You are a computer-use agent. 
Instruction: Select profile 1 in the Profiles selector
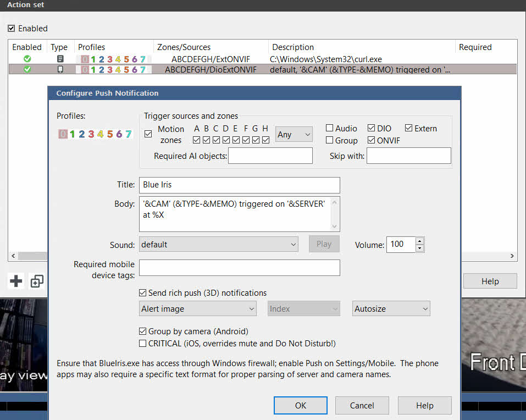[72, 134]
